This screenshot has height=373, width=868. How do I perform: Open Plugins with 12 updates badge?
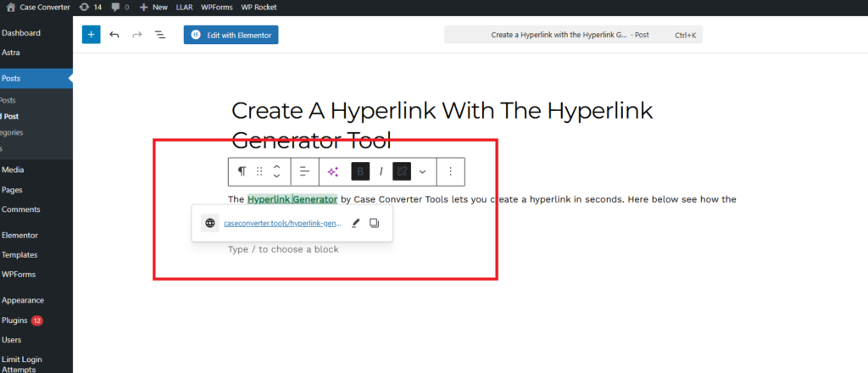[22, 320]
